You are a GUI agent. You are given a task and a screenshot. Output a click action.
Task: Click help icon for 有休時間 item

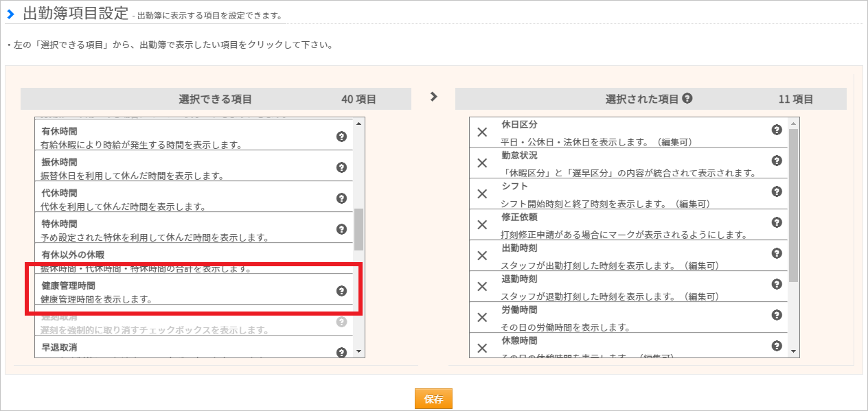[x=341, y=137]
